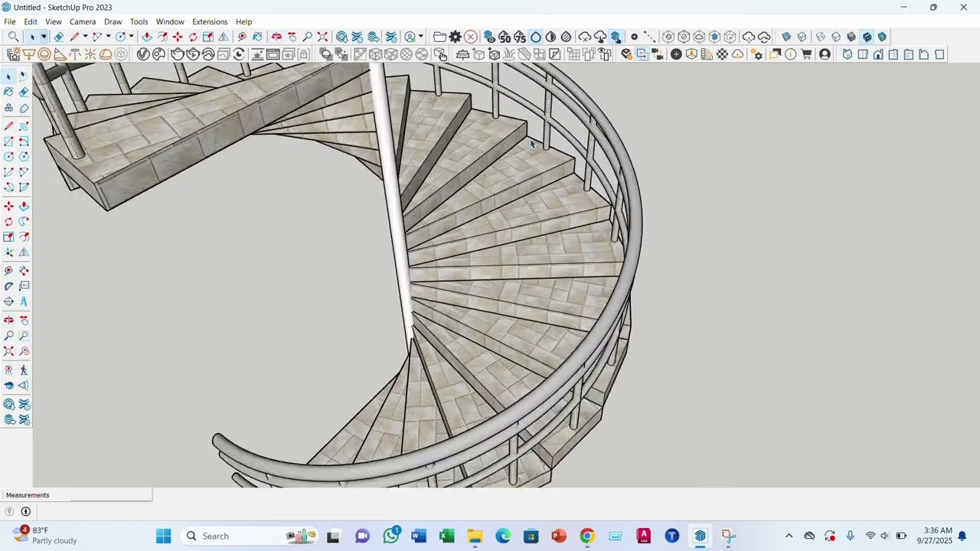The height and width of the screenshot is (551, 980).
Task: Choose the Look Around tool
Action: click(x=8, y=385)
